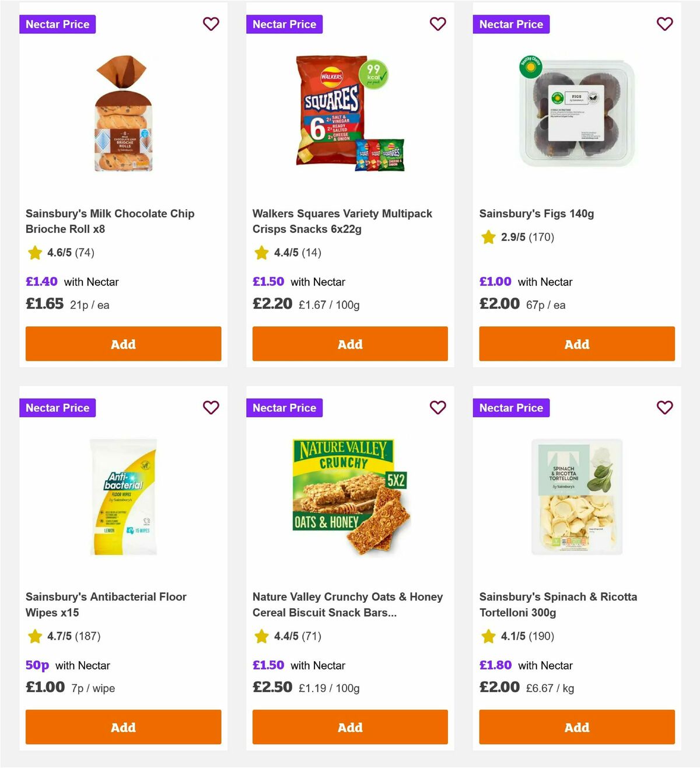This screenshot has height=768, width=700.
Task: Favourite Sainsbury's Figs 140g
Action: (x=664, y=24)
